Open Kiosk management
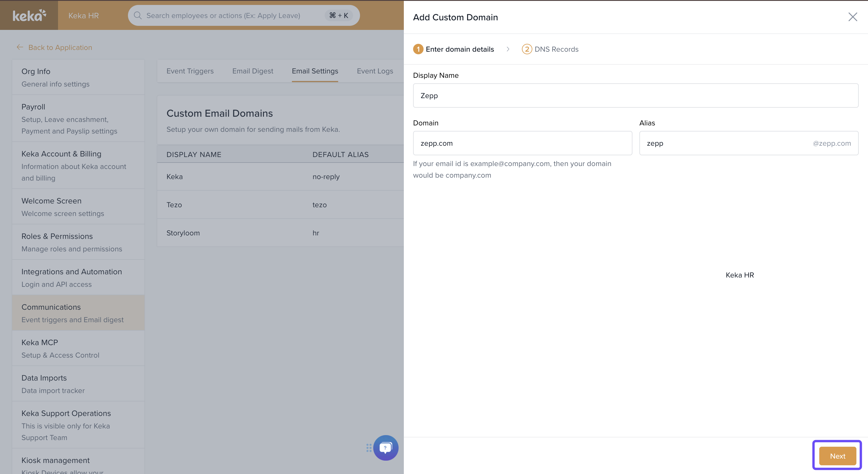The image size is (868, 474). [x=78, y=461]
